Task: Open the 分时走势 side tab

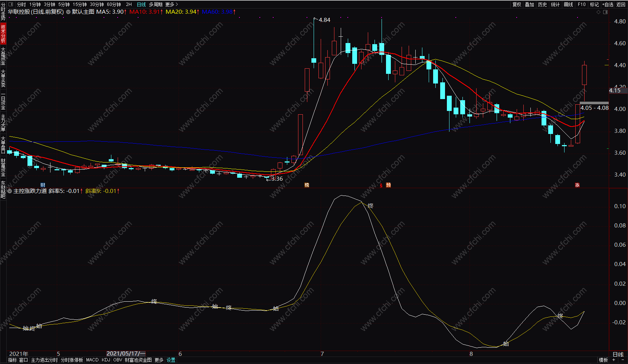Action: [3, 12]
